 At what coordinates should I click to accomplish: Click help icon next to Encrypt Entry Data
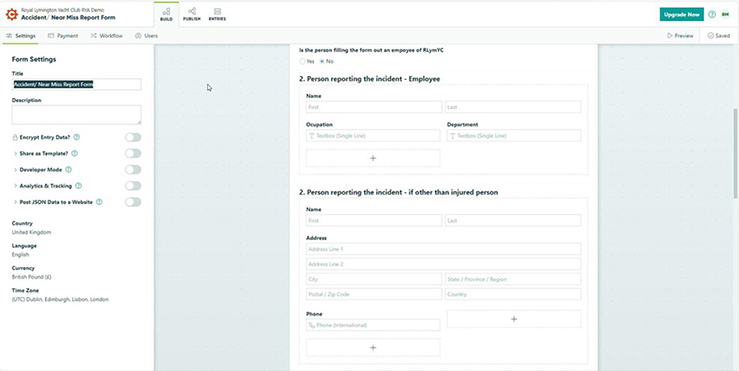[x=77, y=137]
